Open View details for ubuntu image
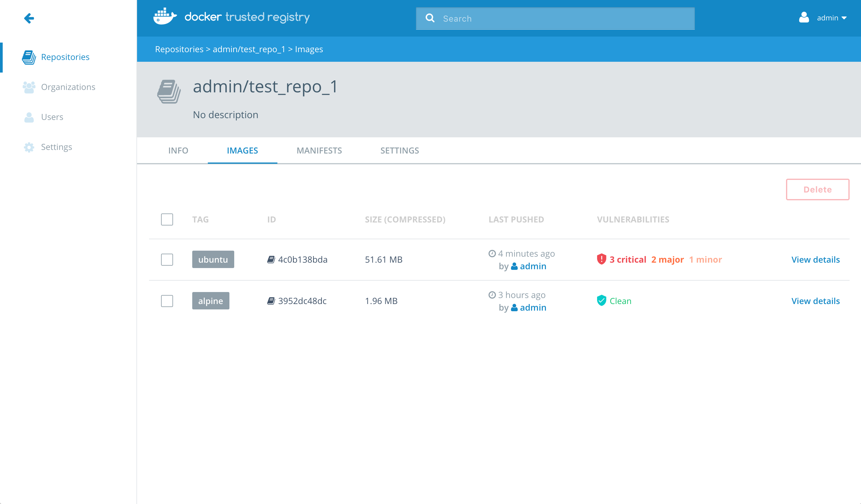Viewport: 861px width, 504px height. 815,260
